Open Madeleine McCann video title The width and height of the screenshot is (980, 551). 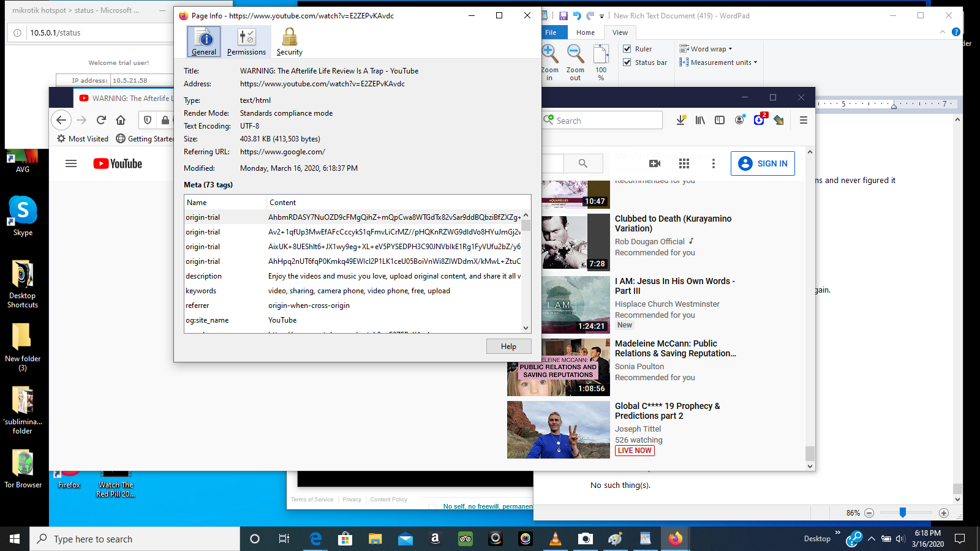pyautogui.click(x=676, y=348)
